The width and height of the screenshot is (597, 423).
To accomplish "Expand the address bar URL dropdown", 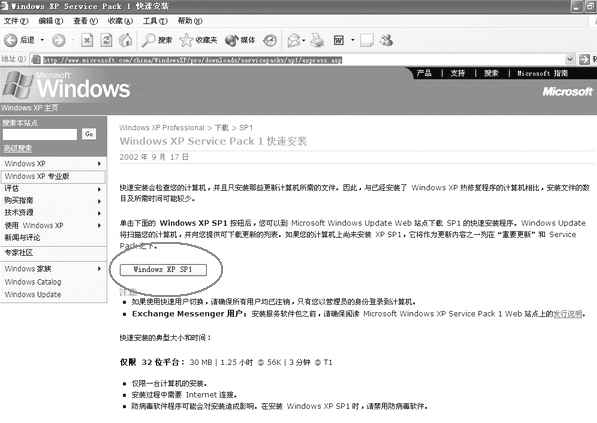I will tap(570, 60).
